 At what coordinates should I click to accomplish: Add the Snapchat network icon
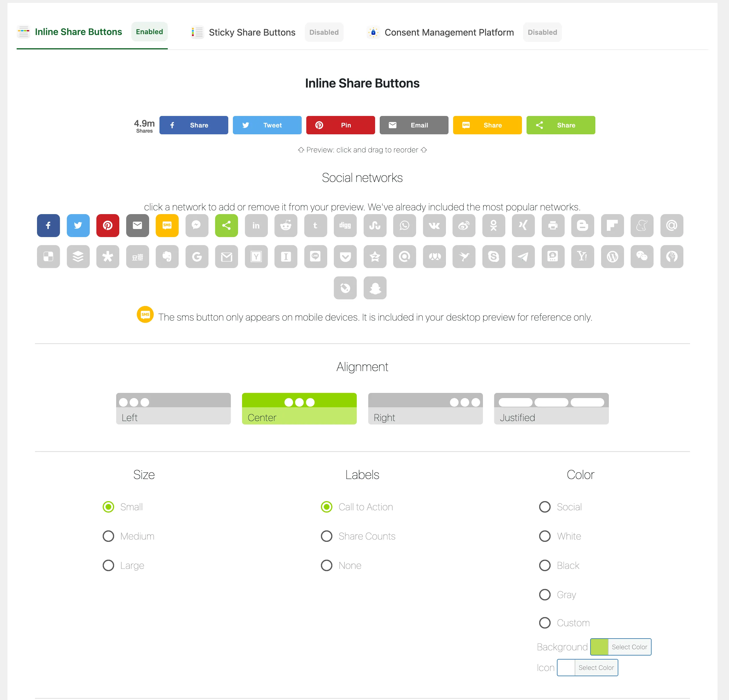coord(375,288)
